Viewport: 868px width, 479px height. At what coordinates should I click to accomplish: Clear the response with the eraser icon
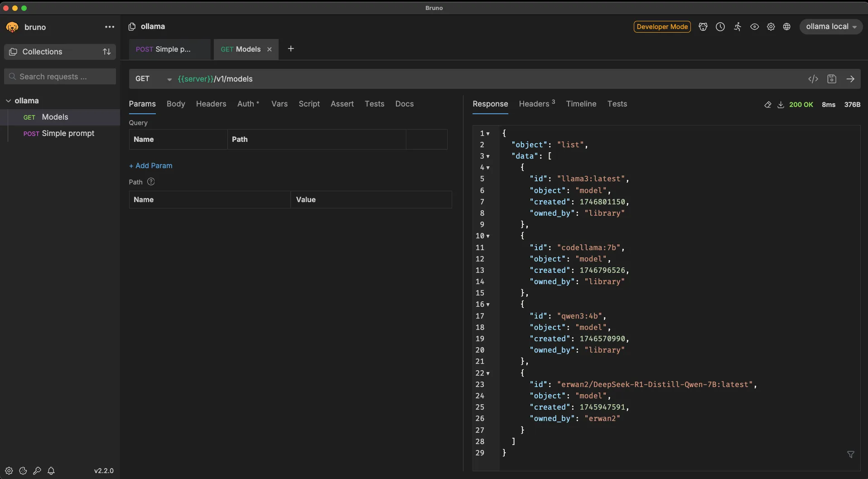click(x=767, y=105)
